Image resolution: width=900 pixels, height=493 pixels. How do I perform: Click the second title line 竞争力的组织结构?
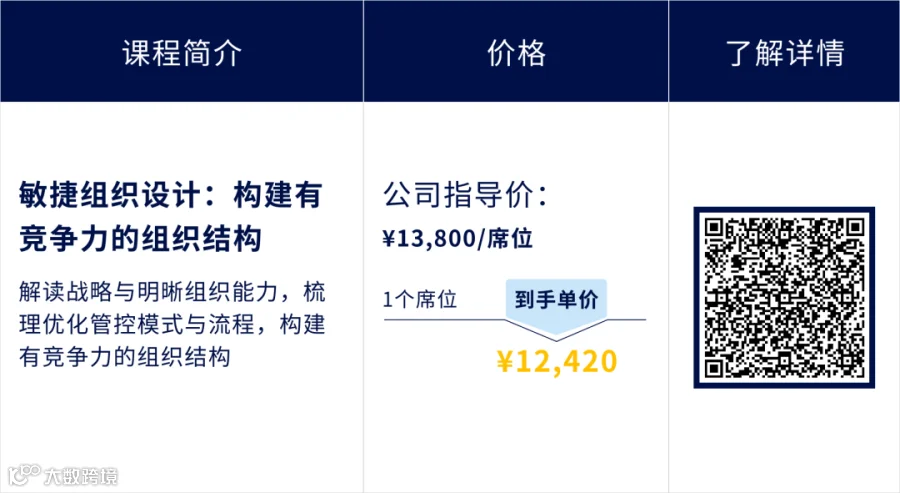[140, 239]
